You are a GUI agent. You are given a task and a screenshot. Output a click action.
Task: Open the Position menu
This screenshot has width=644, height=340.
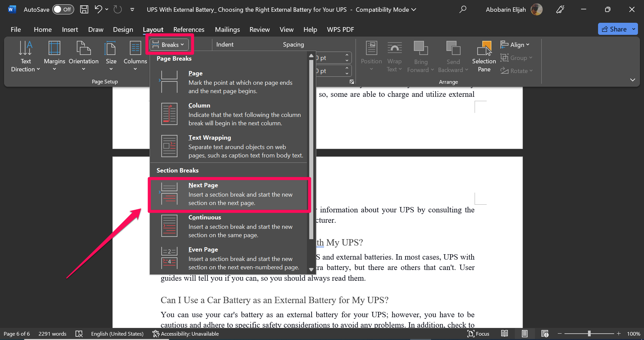(371, 56)
